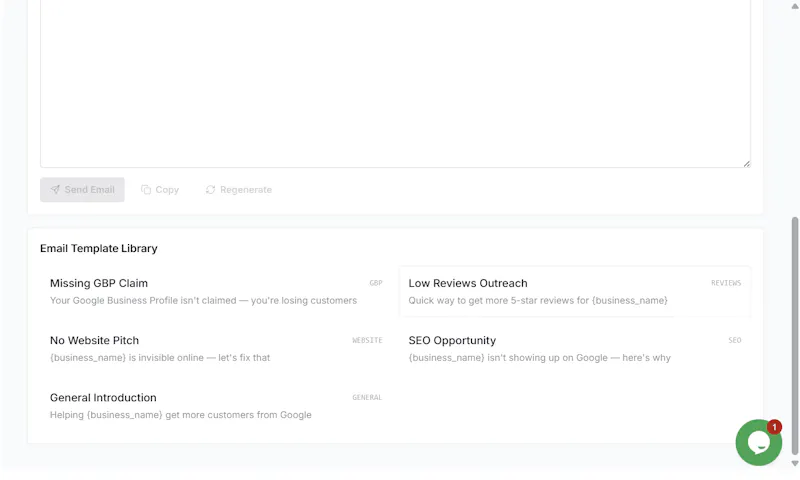The width and height of the screenshot is (800, 480).
Task: Click the vertical scrollbar thumb
Action: (x=794, y=335)
